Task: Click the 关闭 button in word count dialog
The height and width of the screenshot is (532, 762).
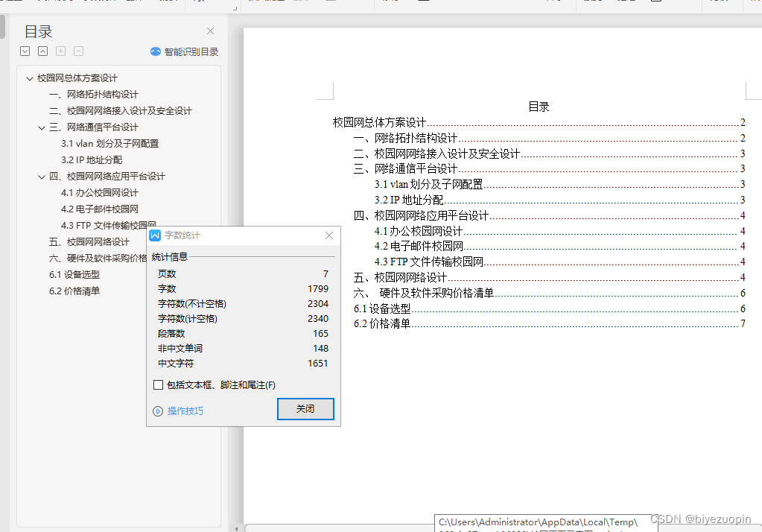Action: point(305,409)
